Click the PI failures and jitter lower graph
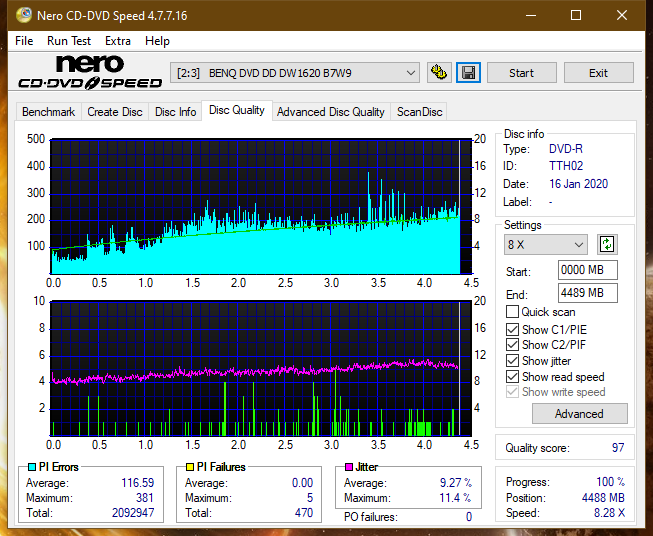653x536 pixels. click(x=261, y=369)
